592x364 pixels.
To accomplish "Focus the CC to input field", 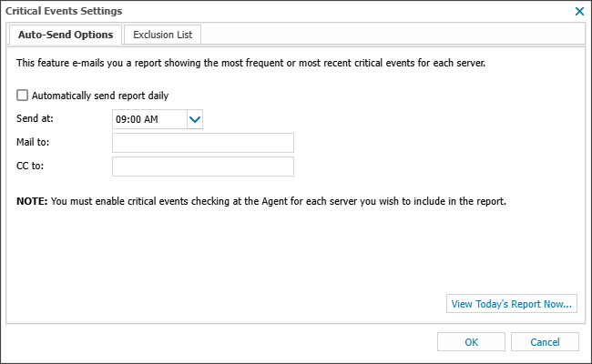I will coord(202,167).
